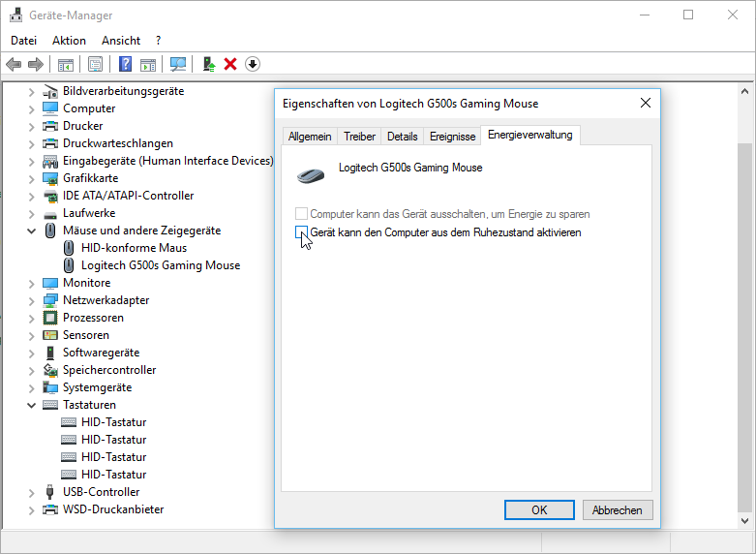The height and width of the screenshot is (554, 756).
Task: Expand the Eingabegeräte (Human Interface Devices) node
Action: 31,161
